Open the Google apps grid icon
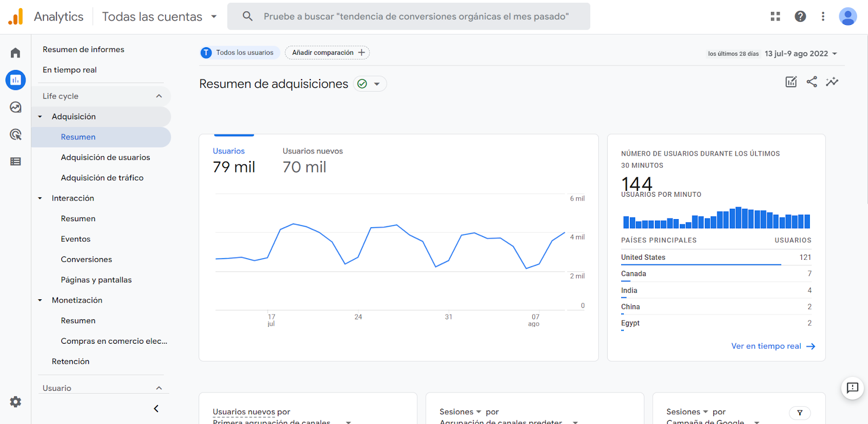The width and height of the screenshot is (868, 424). (x=775, y=17)
